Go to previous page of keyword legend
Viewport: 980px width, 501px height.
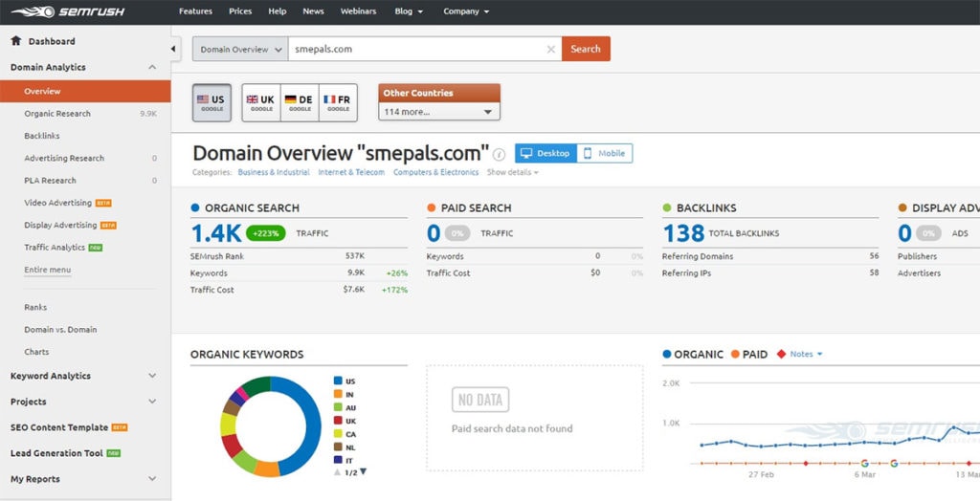pos(338,471)
